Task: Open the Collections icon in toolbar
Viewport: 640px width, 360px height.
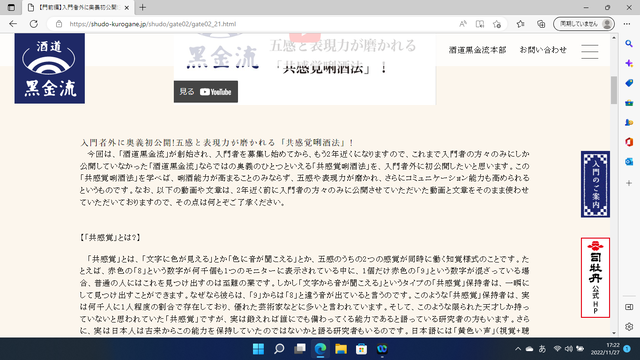Action: pyautogui.click(x=541, y=24)
